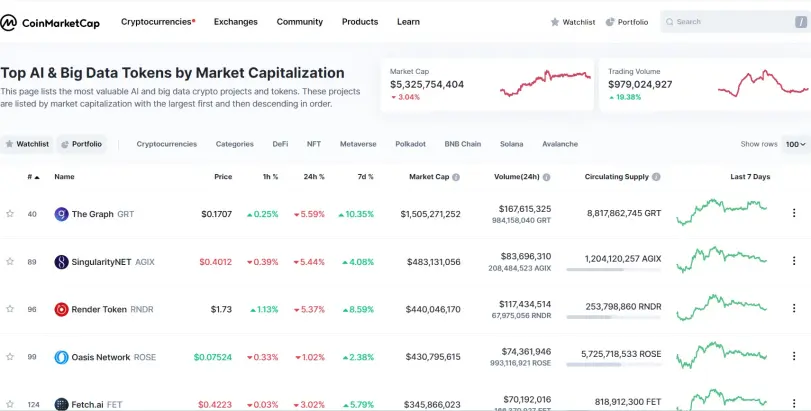Select the DeFi category tab

pyautogui.click(x=280, y=144)
